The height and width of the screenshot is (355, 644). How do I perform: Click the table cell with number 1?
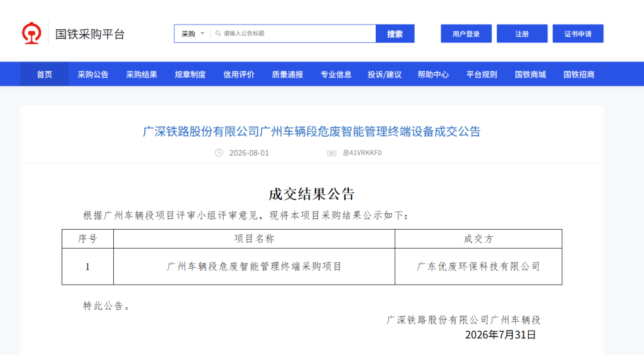[88, 267]
